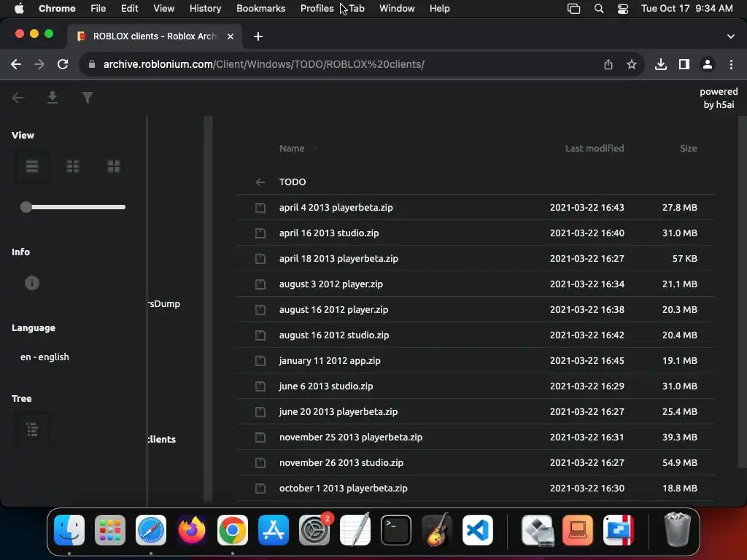The height and width of the screenshot is (560, 747).
Task: Open Finder from the dock
Action: click(69, 530)
